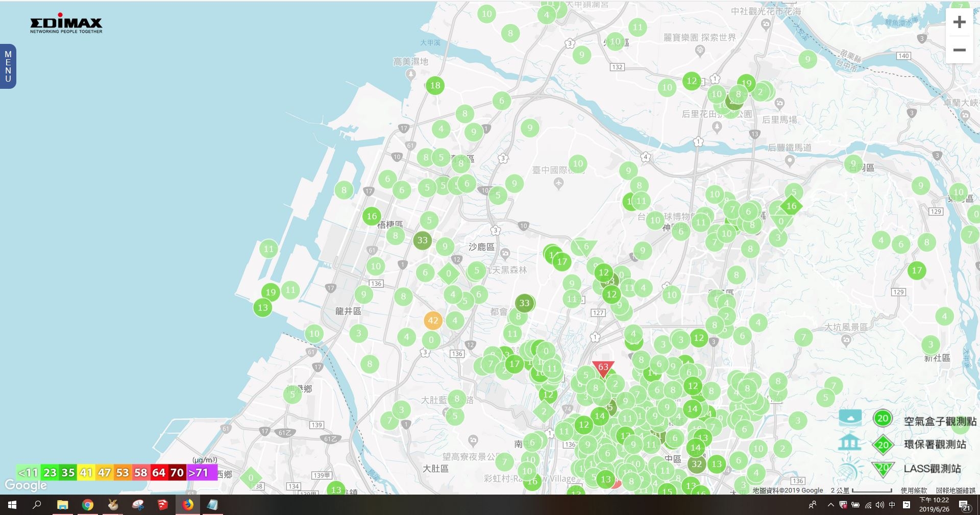Open File Explorer from the taskbar
980x515 pixels.
(62, 505)
